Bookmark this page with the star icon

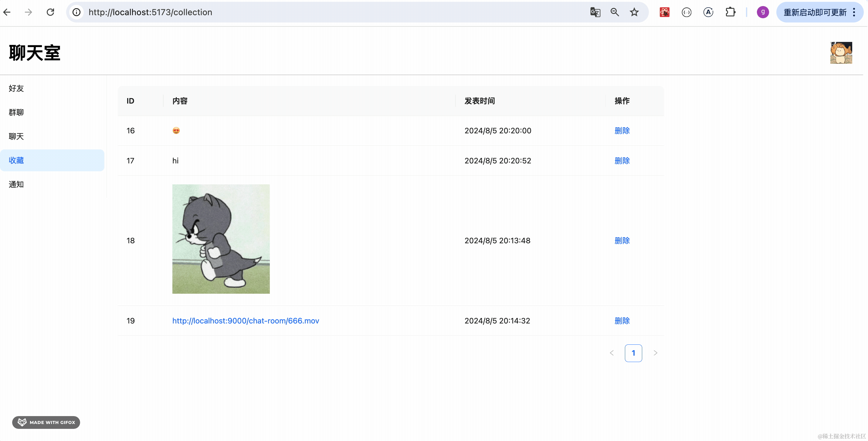coord(634,12)
